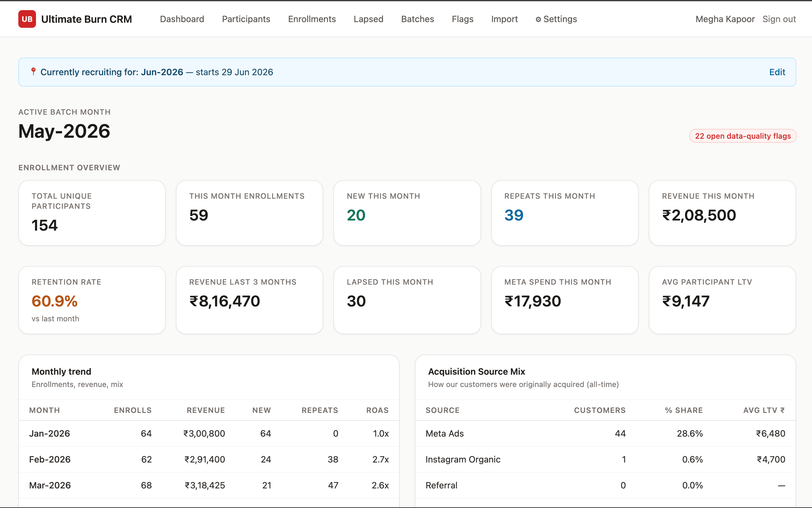Open Settings from the navigation bar
Viewport: 812px width, 508px height.
click(x=556, y=19)
